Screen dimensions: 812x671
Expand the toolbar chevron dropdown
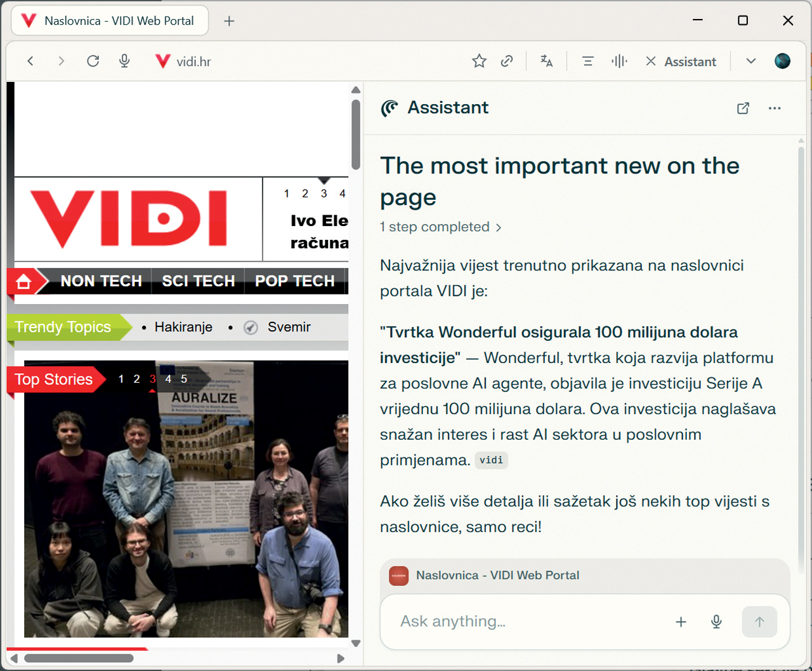click(x=751, y=61)
